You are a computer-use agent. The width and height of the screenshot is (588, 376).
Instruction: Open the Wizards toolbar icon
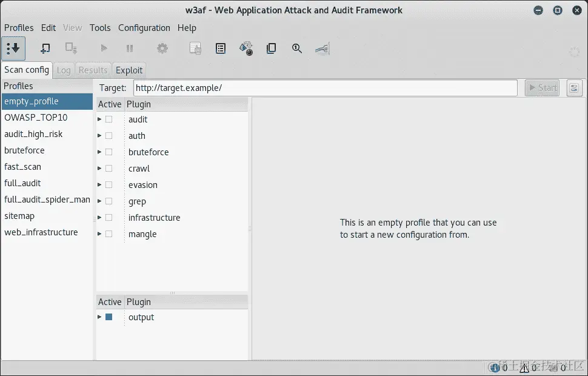(x=13, y=49)
